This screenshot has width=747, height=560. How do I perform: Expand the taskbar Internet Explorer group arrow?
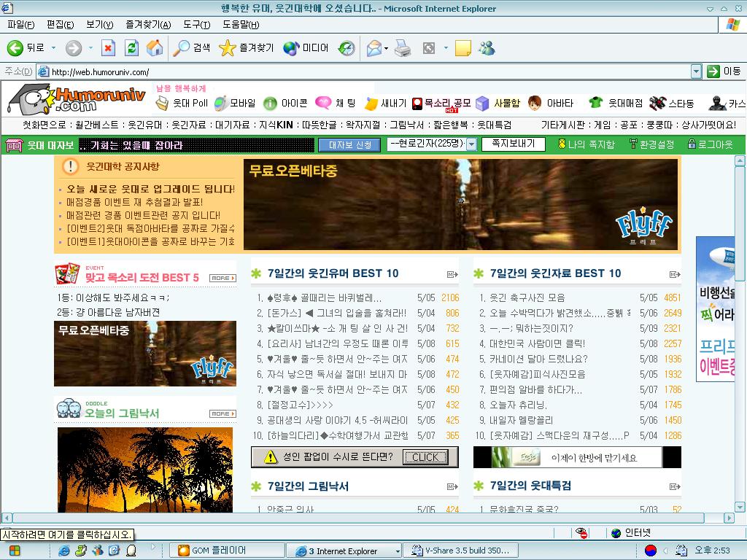[398, 551]
